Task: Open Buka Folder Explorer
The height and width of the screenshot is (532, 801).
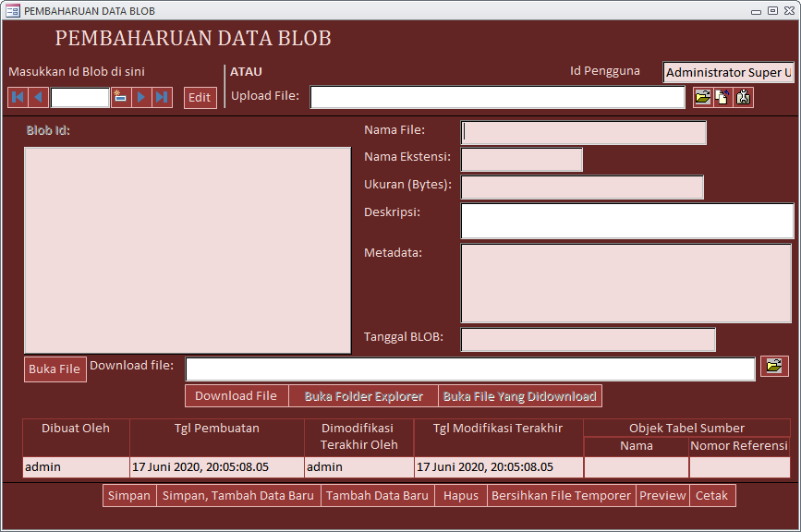Action: (x=363, y=395)
